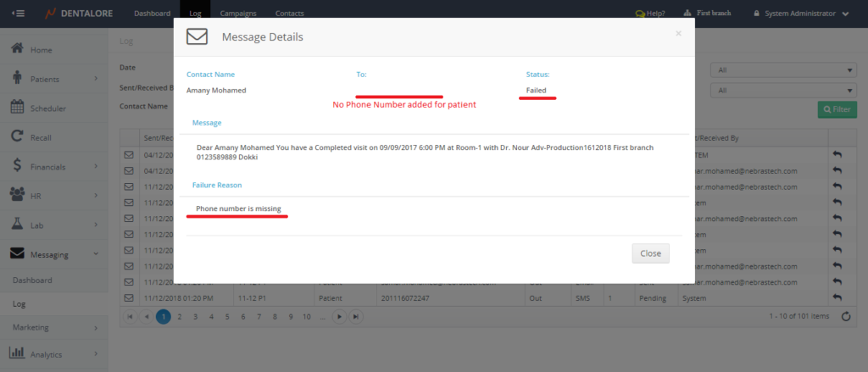Open the Home sidebar item
The width and height of the screenshot is (868, 372).
41,50
